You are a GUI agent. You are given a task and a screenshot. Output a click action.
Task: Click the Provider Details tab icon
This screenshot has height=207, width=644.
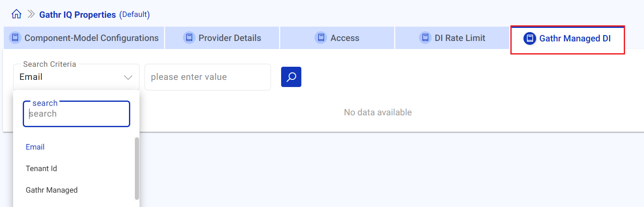click(189, 38)
